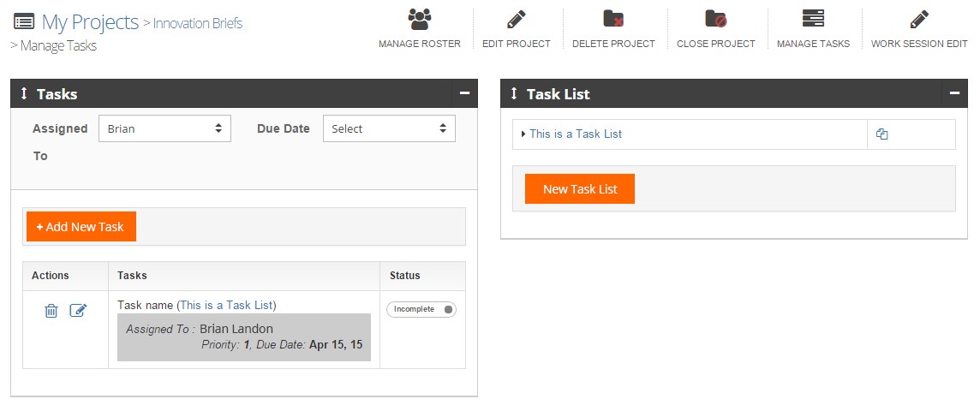Click the Tasks panel title
Viewport: 980px width, 405px height.
57,93
